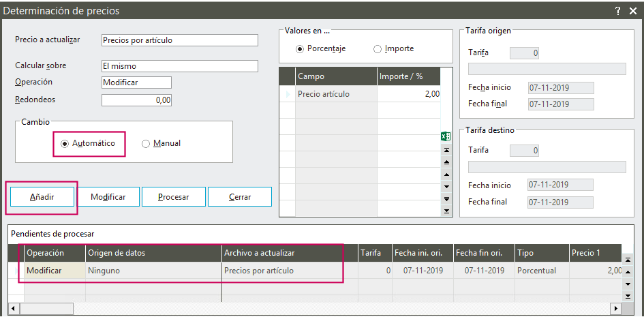Open the Precio a actualizar field

coord(179,40)
